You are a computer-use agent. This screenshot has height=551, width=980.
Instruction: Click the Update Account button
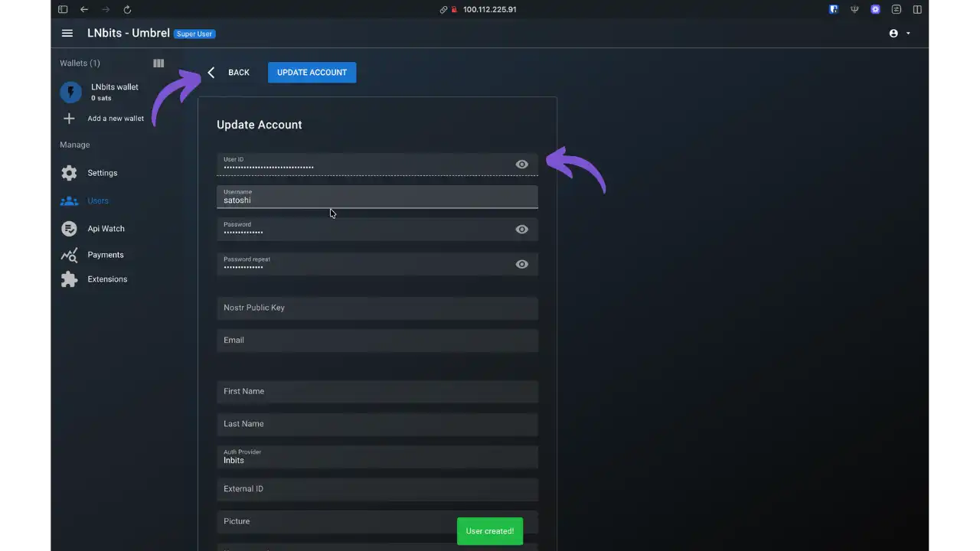[312, 73]
